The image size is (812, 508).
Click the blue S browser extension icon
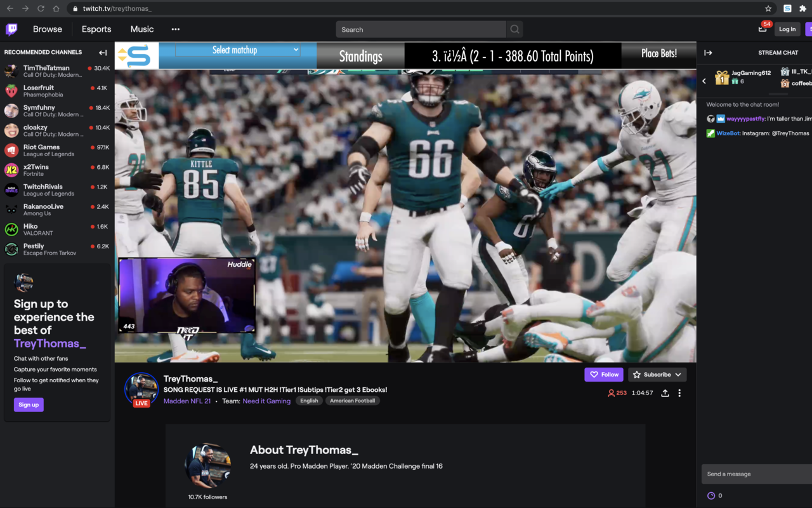click(x=787, y=8)
